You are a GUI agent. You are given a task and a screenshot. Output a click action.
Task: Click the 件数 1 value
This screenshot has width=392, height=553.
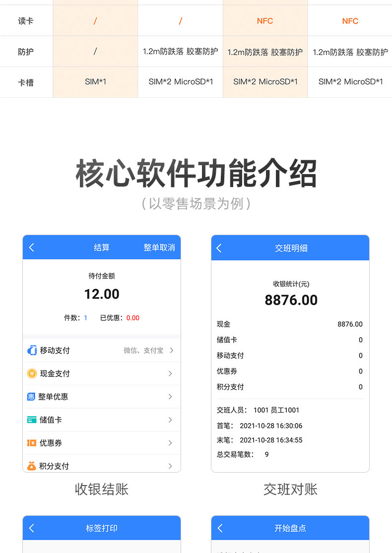[85, 318]
